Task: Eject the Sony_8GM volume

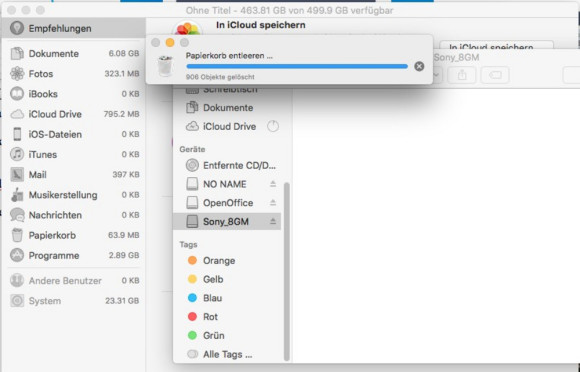Action: pos(273,221)
